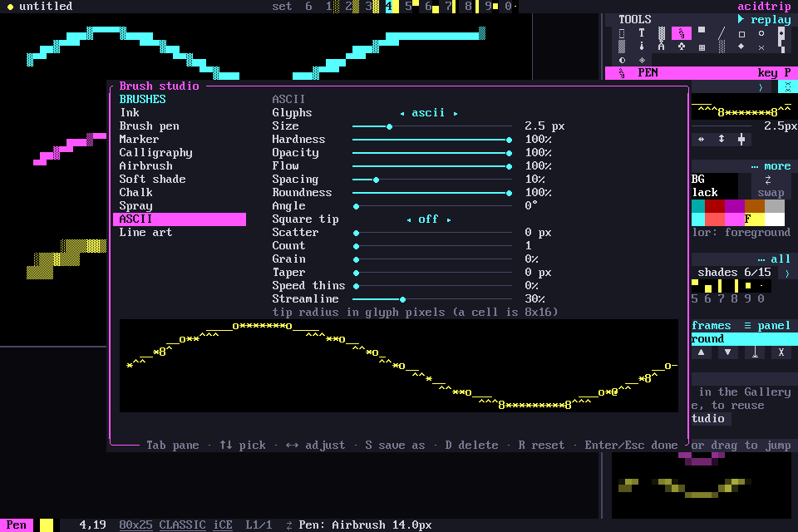
Task: Select the half-filled circle tool
Action: [622, 60]
